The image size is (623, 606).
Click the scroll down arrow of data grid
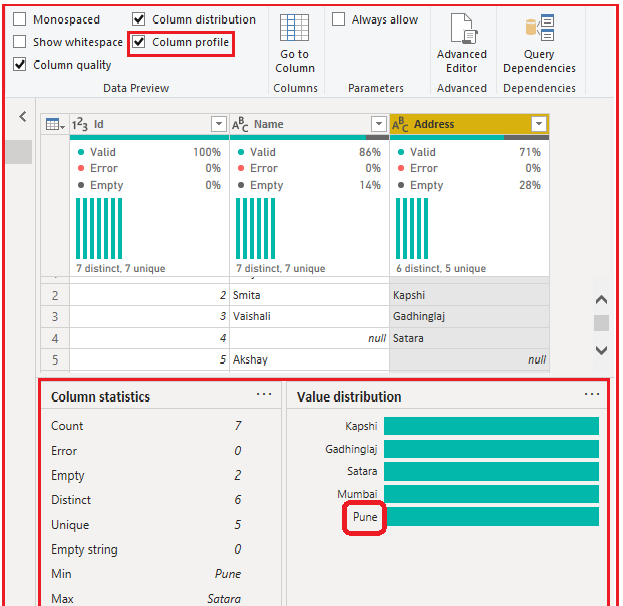point(601,350)
